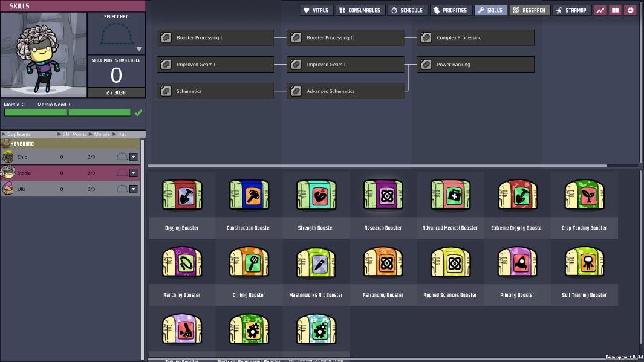Select the Booster Processing I skill
The width and height of the screenshot is (644, 362).
coord(215,37)
